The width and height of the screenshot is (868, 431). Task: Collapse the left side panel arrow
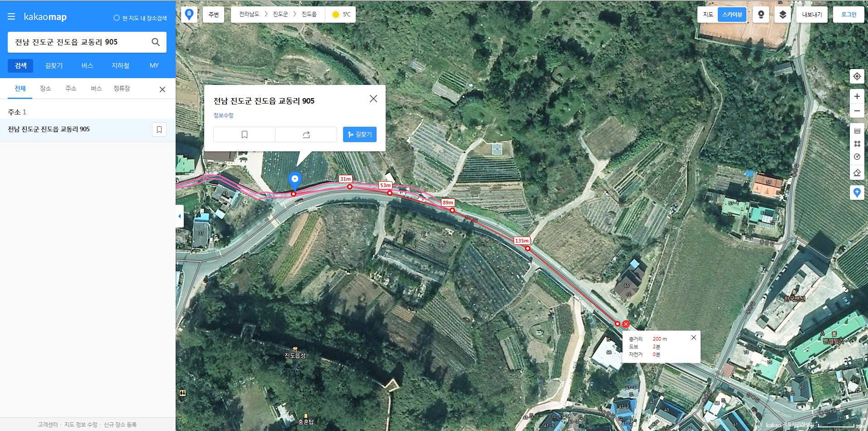coord(180,216)
